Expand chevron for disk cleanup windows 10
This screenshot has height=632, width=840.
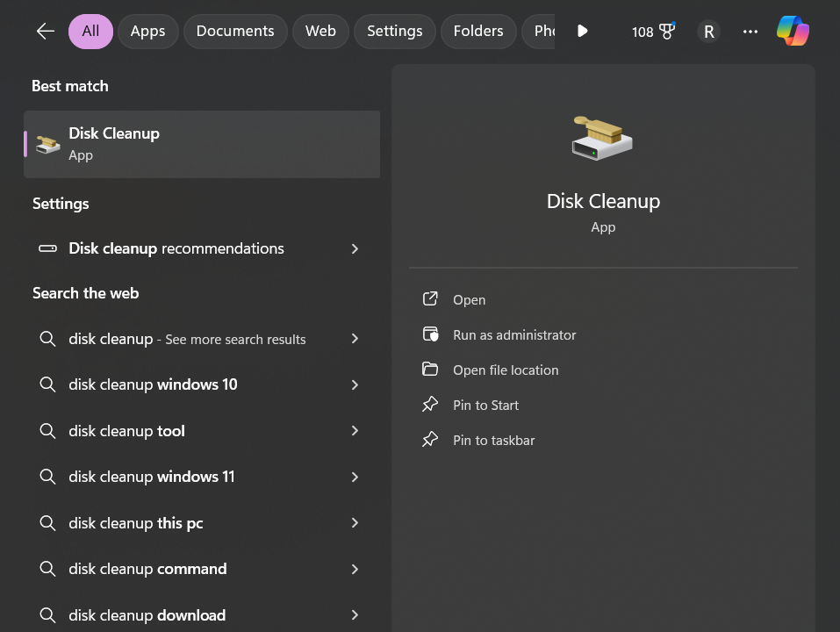(x=355, y=384)
